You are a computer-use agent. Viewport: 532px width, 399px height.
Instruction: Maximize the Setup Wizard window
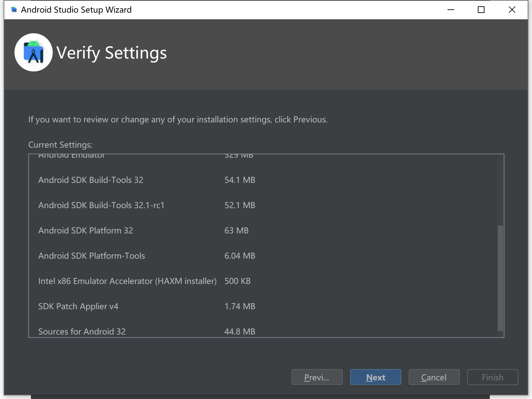481,10
